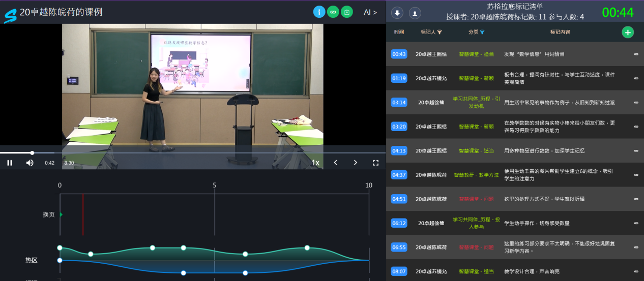The height and width of the screenshot is (281, 644).
Task: Download the marker list with arrow icon
Action: [398, 13]
